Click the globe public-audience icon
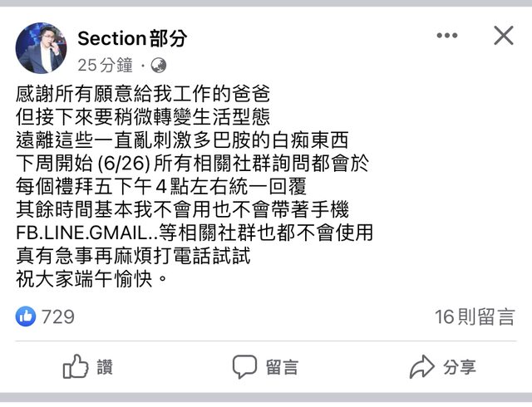The image size is (532, 407). [158, 65]
